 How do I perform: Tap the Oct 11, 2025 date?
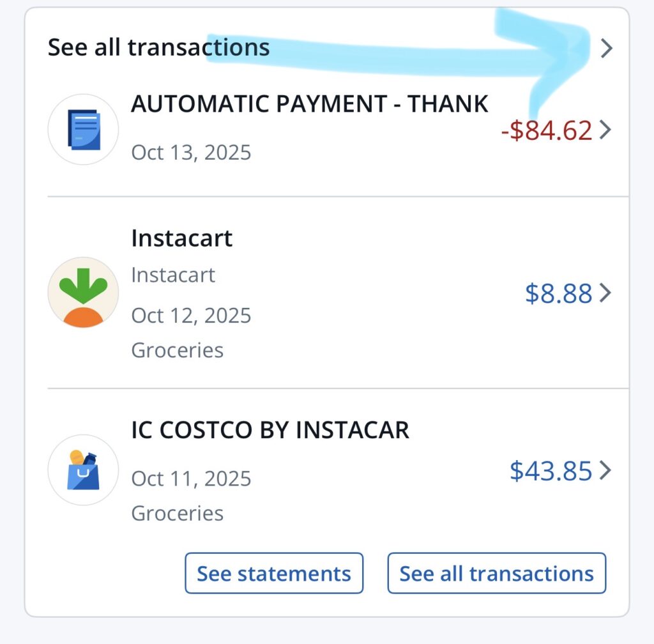[x=191, y=479]
